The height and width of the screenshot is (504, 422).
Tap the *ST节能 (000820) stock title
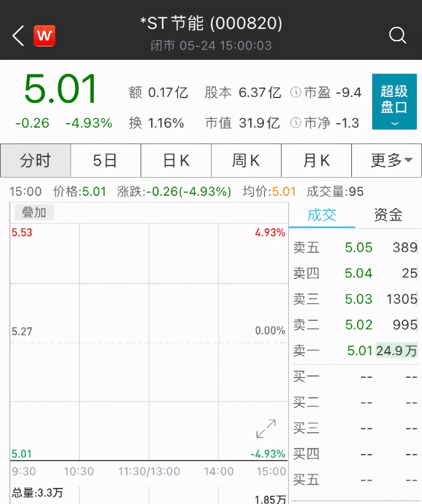click(211, 24)
